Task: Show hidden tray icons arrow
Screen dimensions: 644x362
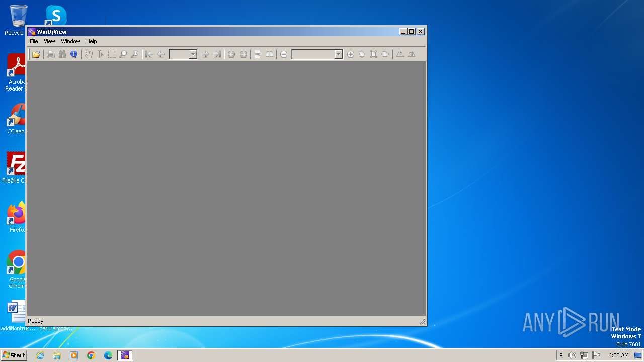Action: (x=561, y=355)
